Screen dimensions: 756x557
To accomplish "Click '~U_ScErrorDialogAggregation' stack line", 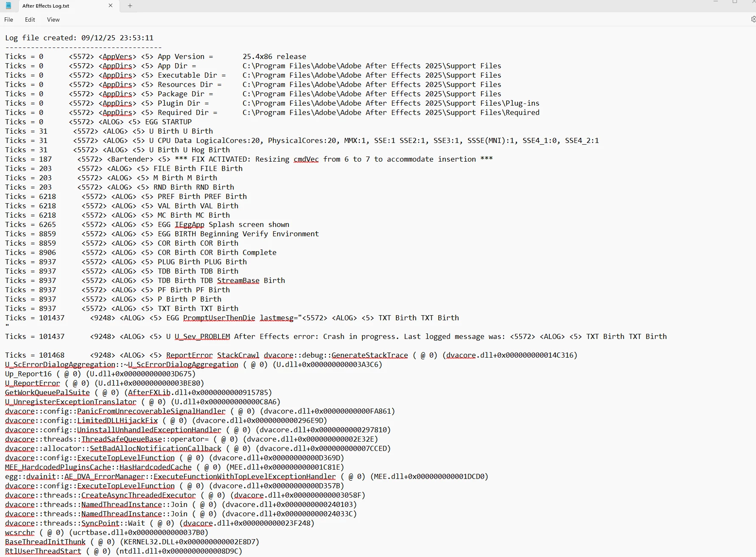I will coord(193,364).
